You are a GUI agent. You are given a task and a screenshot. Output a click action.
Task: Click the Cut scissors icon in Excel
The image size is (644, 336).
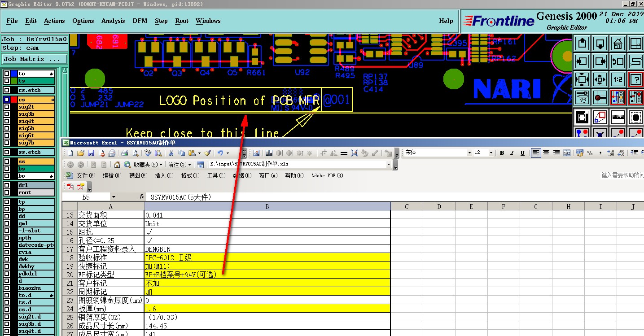click(x=171, y=153)
